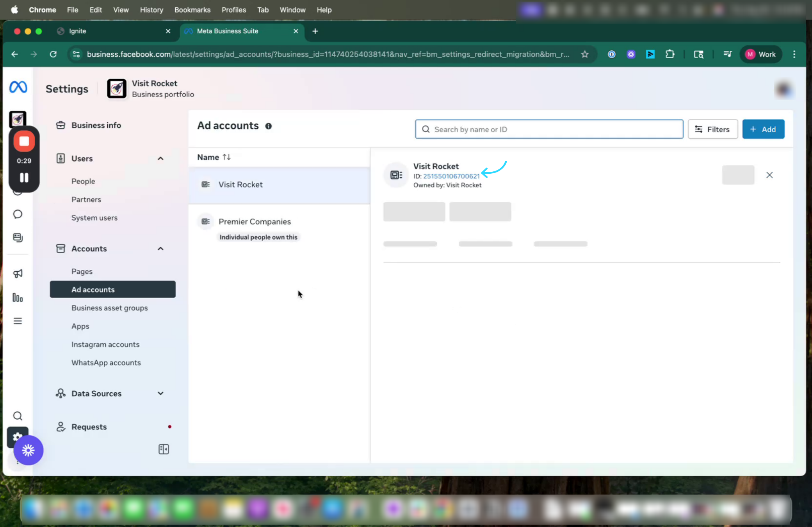Open the Chrome Help menu
The height and width of the screenshot is (527, 812).
point(324,10)
